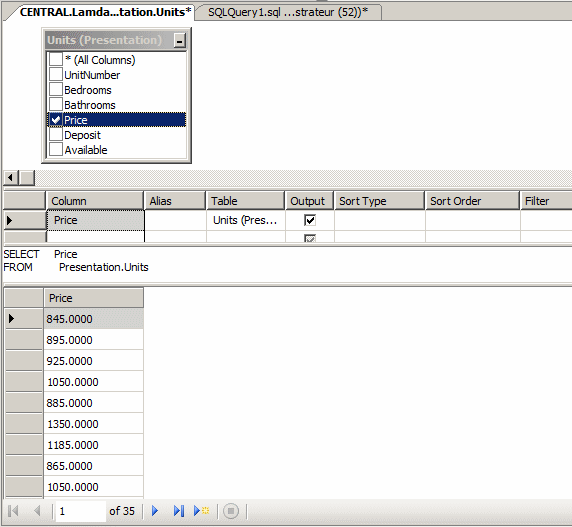The height and width of the screenshot is (527, 572).
Task: Stop query execution round icon
Action: [231, 511]
